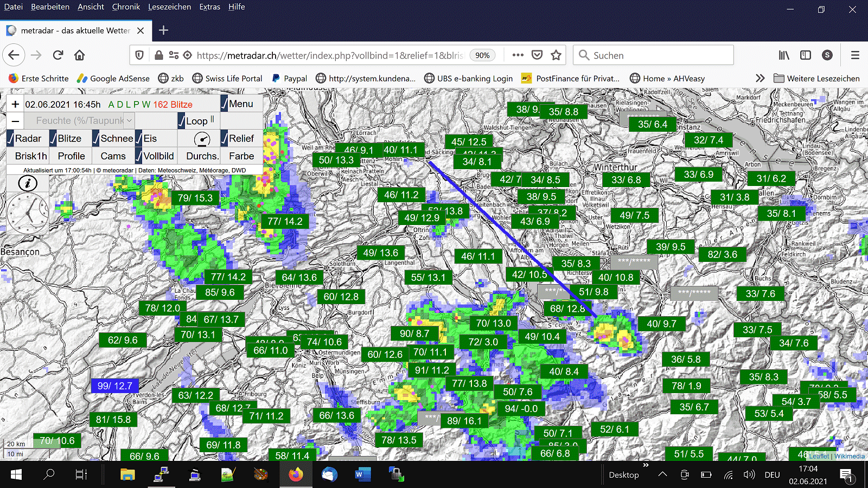Open the Google AdSense bookmark
Screen dimensions: 868x488
[x=113, y=78]
